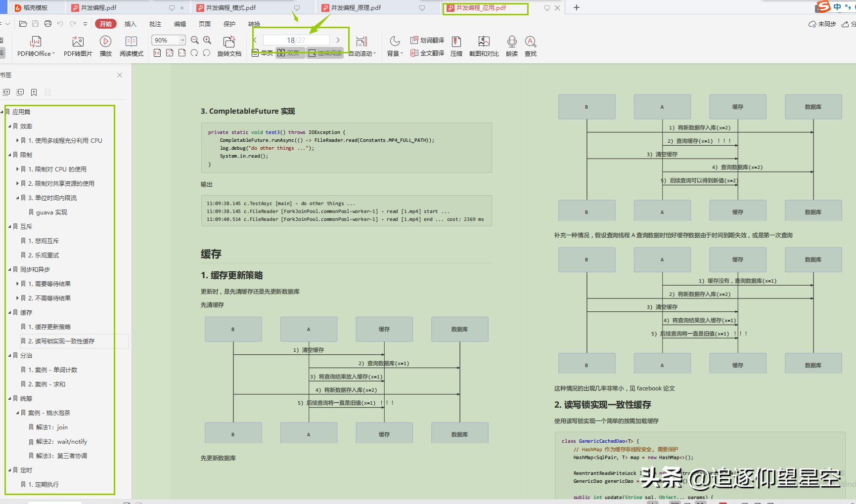Viewport: 856px width, 504px height.
Task: Jump to '2. 读写锁实现一致性缓存' bookmark
Action: 61,341
